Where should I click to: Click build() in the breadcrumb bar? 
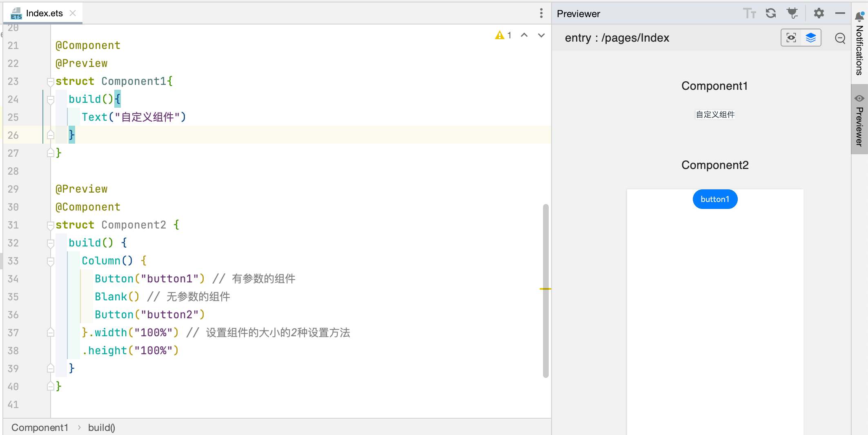coord(102,427)
